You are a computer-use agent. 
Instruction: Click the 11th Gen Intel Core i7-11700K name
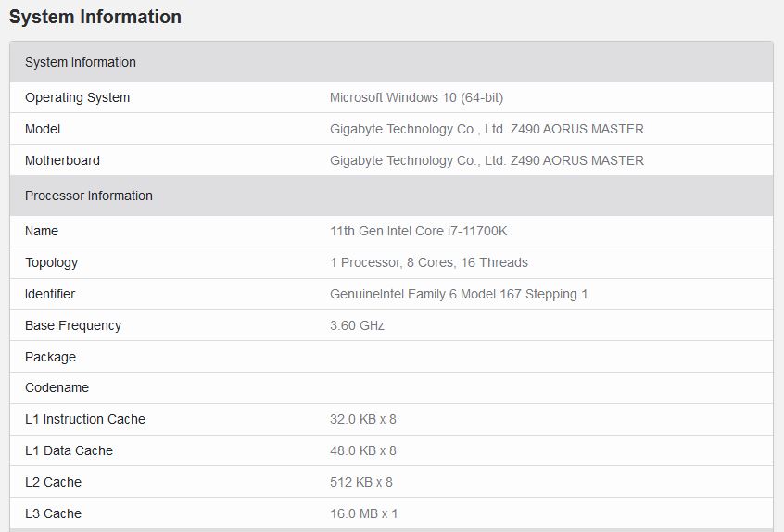coord(418,231)
